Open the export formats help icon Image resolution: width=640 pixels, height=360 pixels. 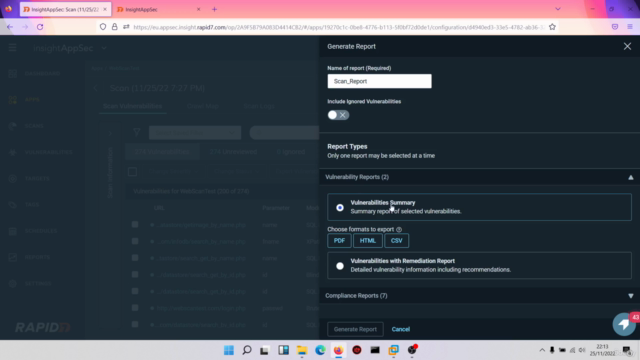(399, 229)
